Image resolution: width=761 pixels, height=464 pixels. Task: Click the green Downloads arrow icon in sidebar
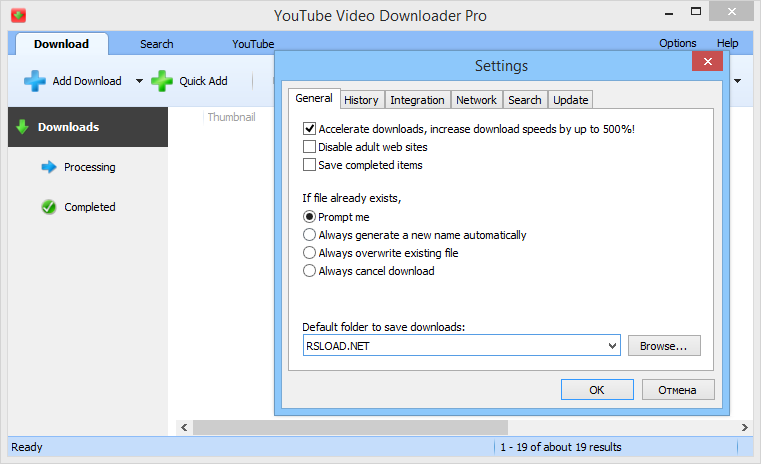[x=22, y=127]
